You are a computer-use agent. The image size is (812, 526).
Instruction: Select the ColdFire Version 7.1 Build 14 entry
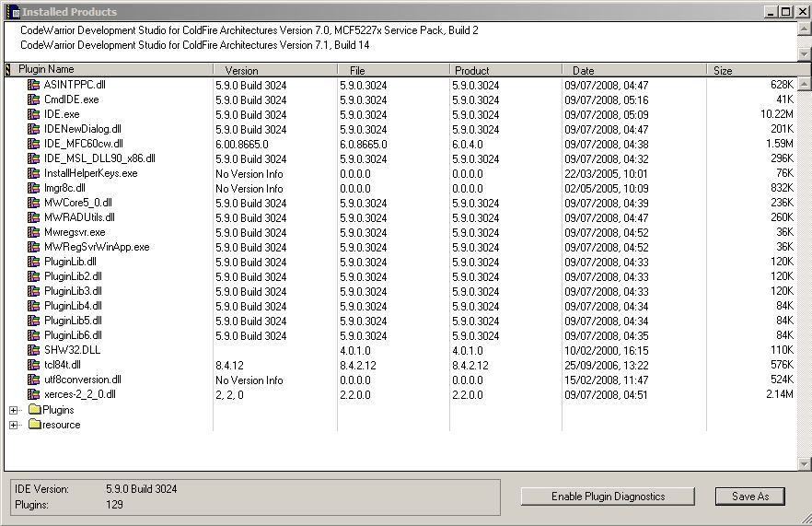[195, 45]
